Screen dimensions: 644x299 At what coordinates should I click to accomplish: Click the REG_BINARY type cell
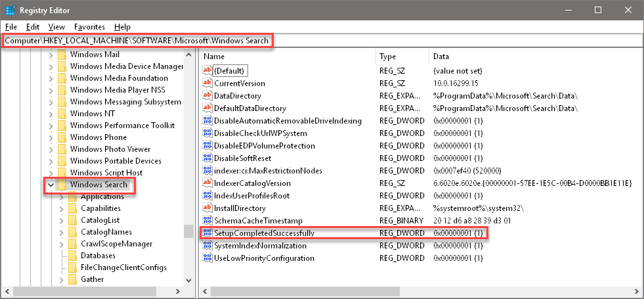[400, 221]
